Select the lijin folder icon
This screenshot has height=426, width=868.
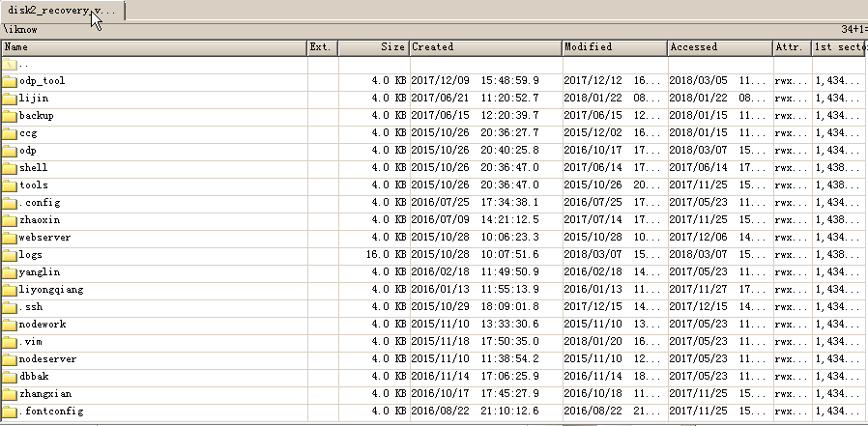[x=10, y=99]
